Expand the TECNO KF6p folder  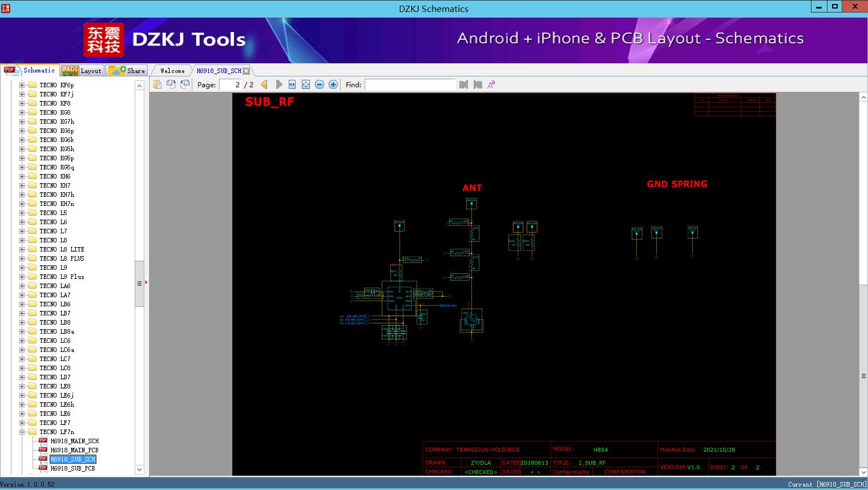click(22, 85)
